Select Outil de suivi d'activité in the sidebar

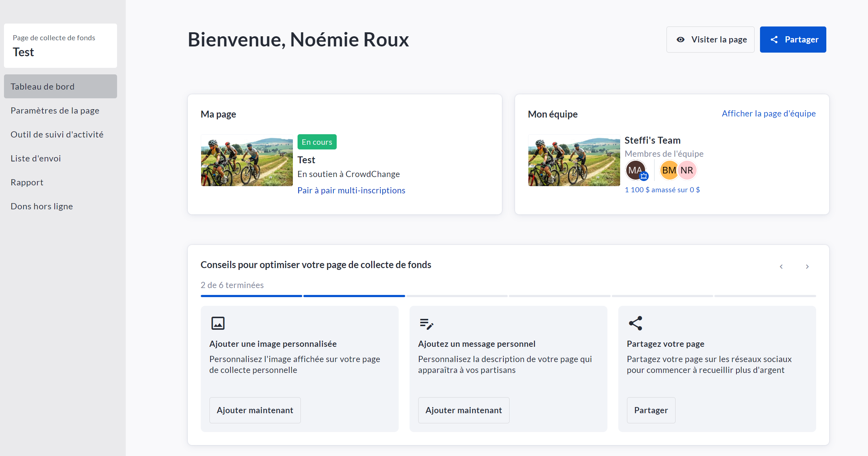(x=57, y=134)
